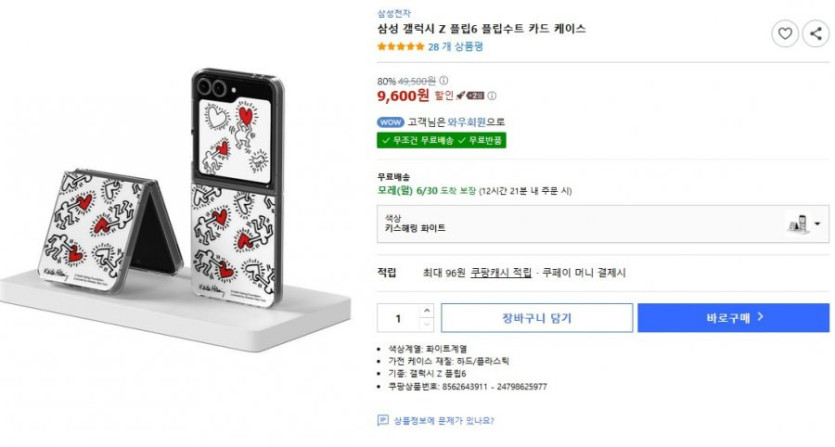Click info icon beside original price 49,500원

pyautogui.click(x=444, y=81)
